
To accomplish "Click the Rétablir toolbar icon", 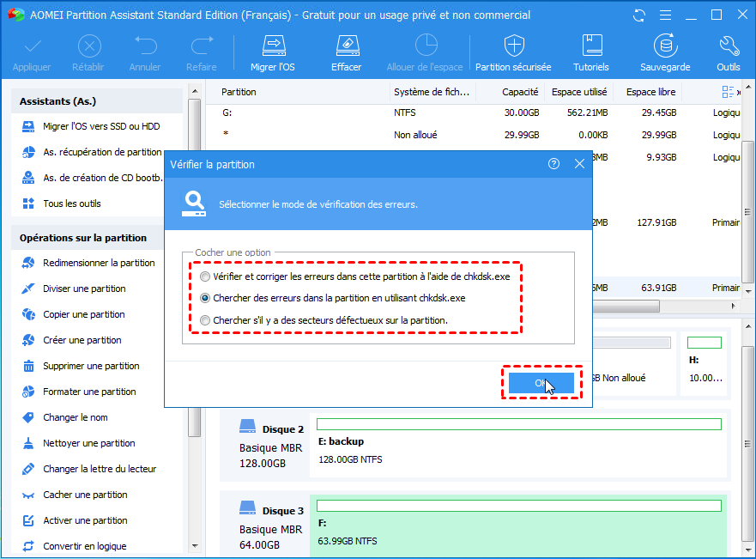I will 88,53.
